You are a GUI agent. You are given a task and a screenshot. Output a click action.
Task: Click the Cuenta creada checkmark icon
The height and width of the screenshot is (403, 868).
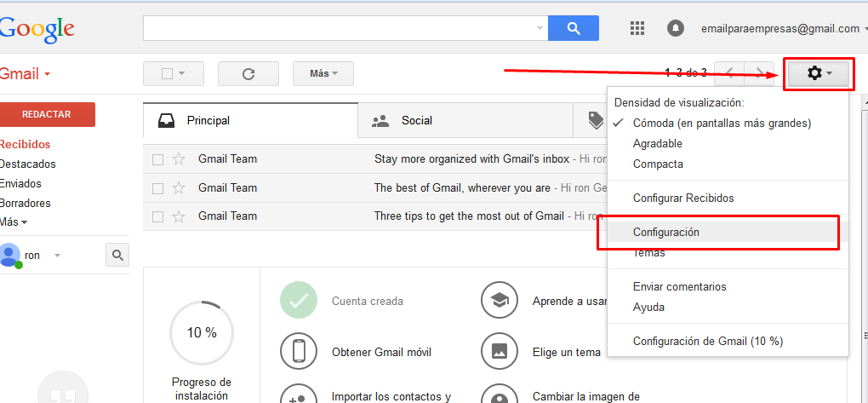tap(299, 301)
